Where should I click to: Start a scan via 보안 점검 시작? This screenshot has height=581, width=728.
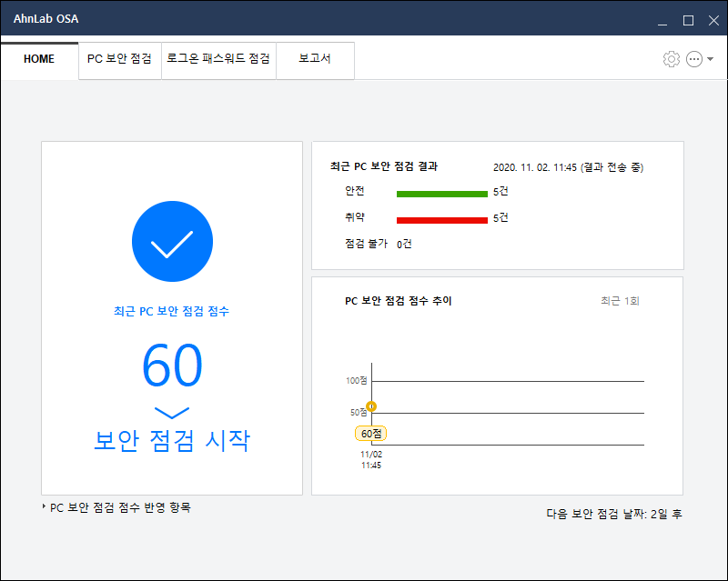point(171,437)
